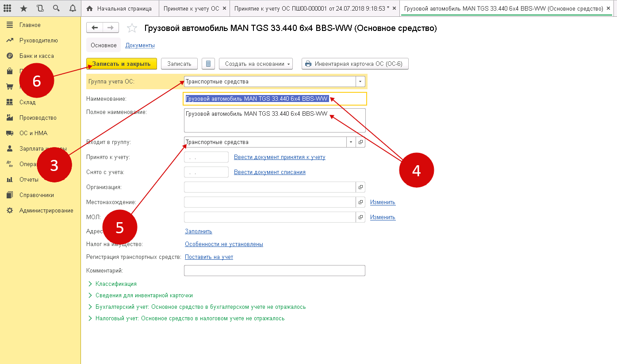
Task: Click Изменить link next to МОЛ
Action: click(x=383, y=217)
